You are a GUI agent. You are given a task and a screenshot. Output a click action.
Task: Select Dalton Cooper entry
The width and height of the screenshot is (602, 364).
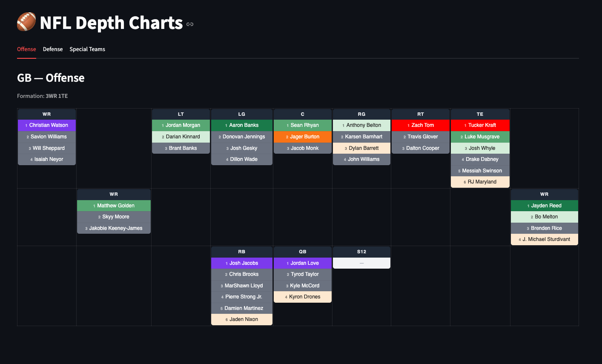[x=421, y=148]
